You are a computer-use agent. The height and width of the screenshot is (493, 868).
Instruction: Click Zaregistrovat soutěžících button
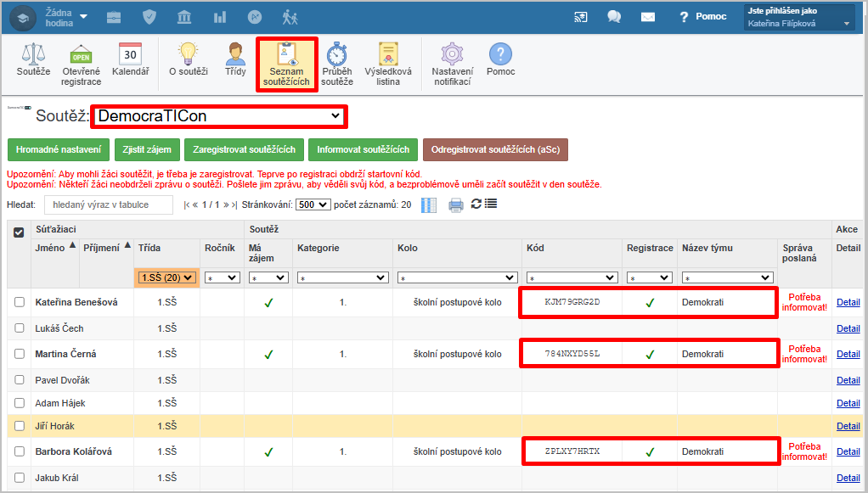[244, 149]
